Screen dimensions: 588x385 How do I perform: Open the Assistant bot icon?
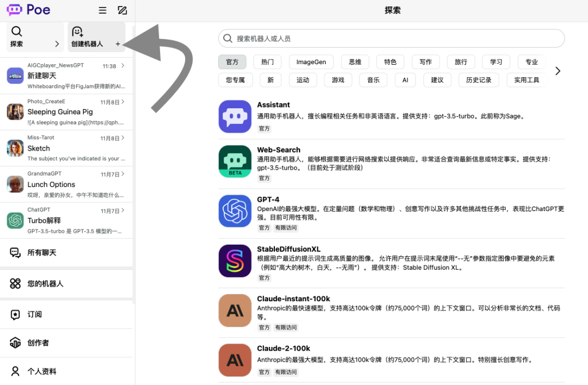(235, 116)
